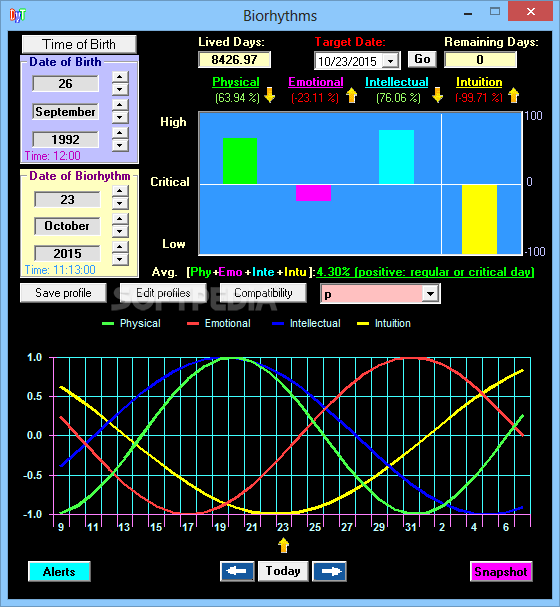The width and height of the screenshot is (560, 607).
Task: Decrease birth month with down spinner
Action: (120, 117)
